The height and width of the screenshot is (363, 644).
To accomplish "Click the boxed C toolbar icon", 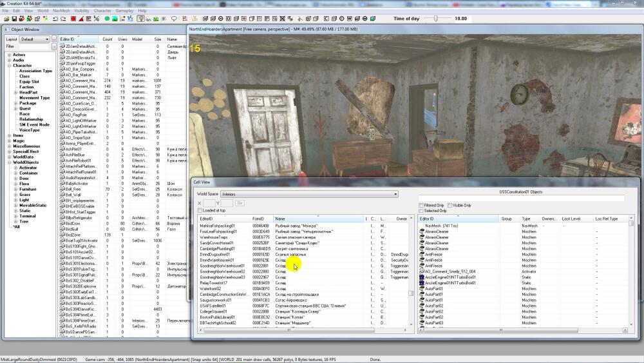I will tap(327, 19).
